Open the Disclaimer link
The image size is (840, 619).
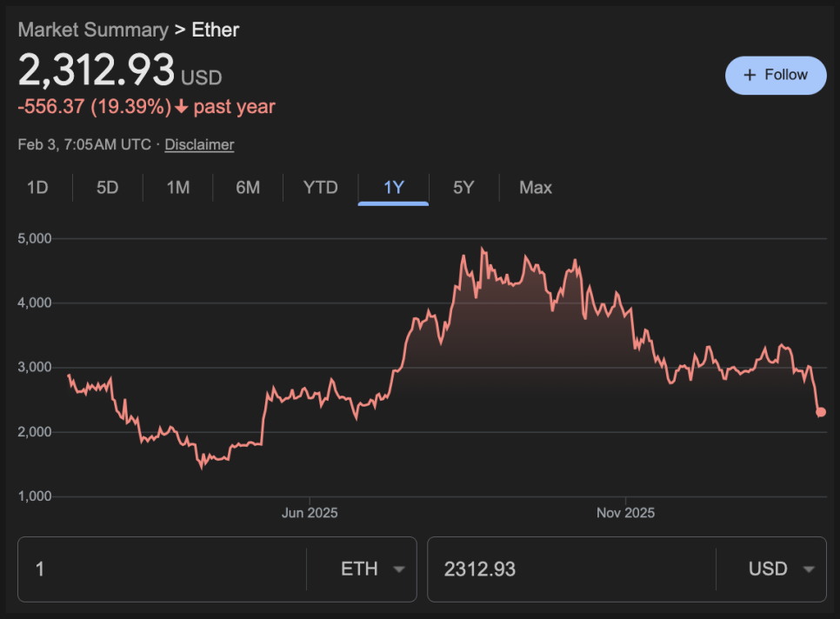(199, 145)
